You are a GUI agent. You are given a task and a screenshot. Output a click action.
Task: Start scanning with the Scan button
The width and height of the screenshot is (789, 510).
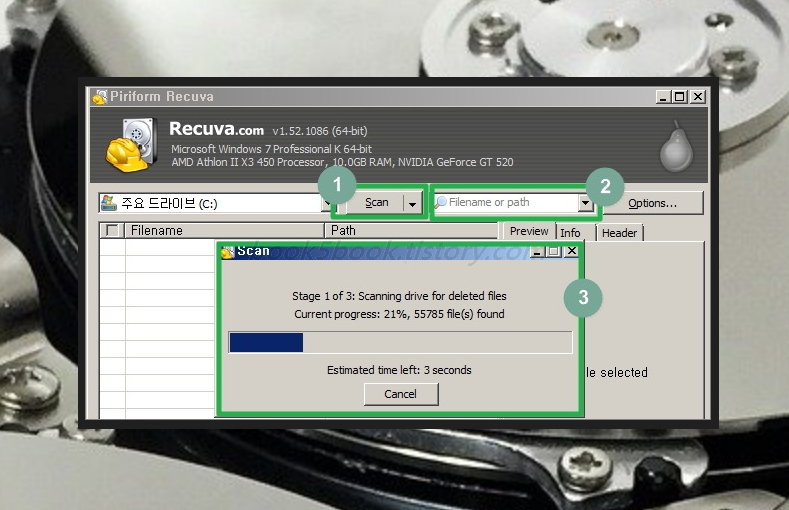[377, 203]
